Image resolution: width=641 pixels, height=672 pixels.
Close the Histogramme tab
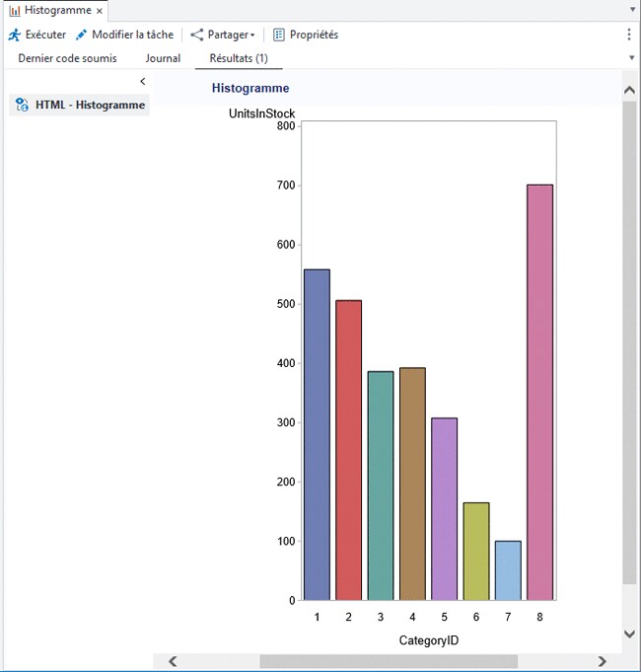[x=100, y=10]
